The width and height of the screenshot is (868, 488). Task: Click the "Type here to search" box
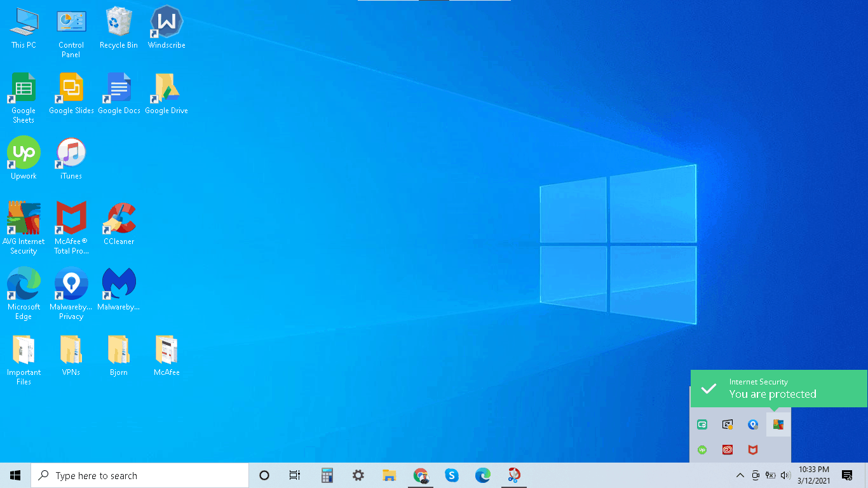[x=140, y=475]
